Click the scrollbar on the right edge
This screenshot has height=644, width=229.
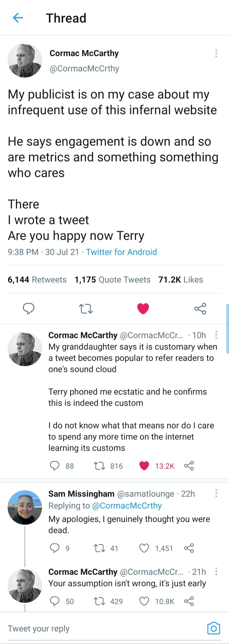228,325
